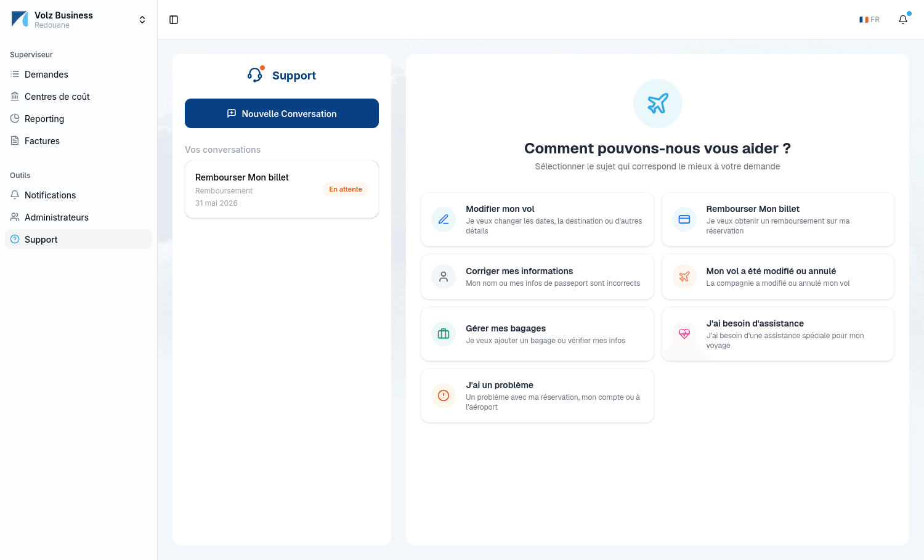Open the Reporting section
Screen dimensions: 924x560
coord(78,119)
